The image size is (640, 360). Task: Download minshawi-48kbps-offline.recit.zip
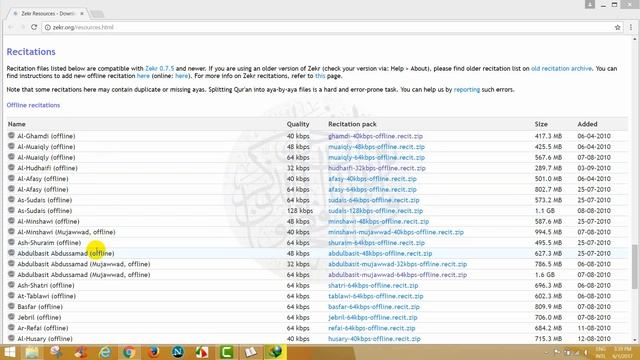point(378,221)
